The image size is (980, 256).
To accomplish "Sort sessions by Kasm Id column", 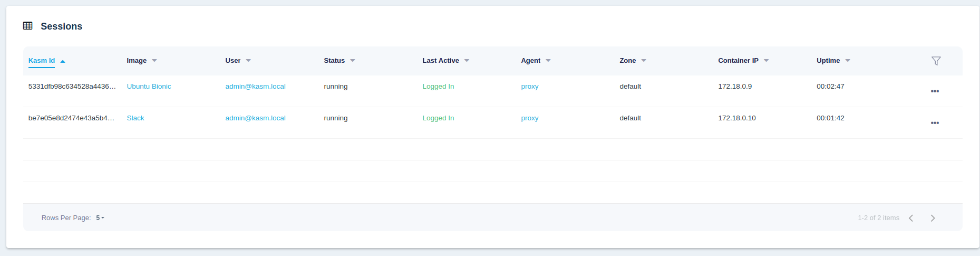I will coord(42,61).
